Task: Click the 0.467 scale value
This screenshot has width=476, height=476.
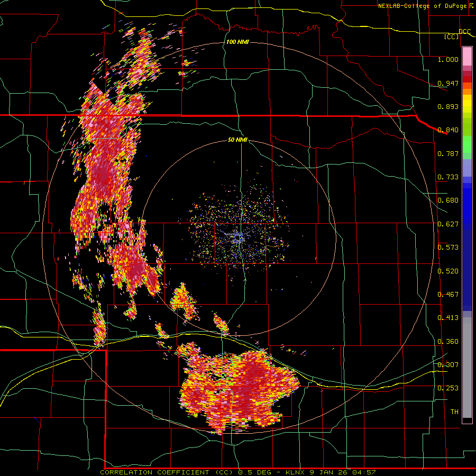Action: click(448, 295)
